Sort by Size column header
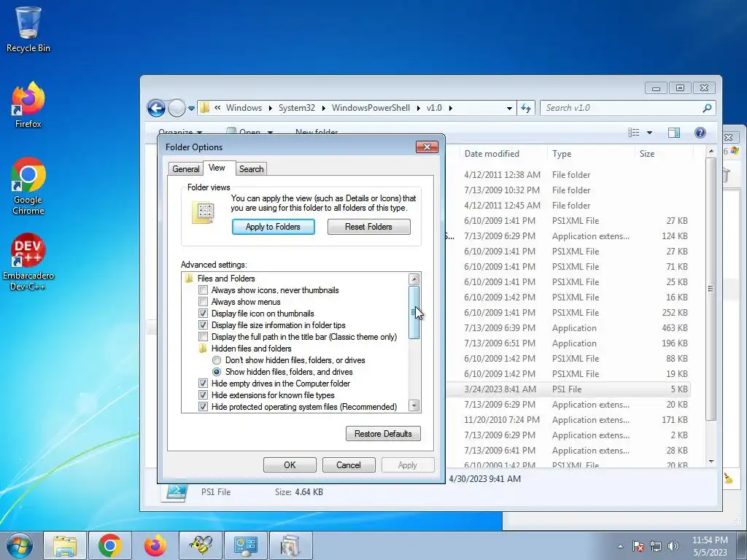747x560 pixels. [x=663, y=154]
